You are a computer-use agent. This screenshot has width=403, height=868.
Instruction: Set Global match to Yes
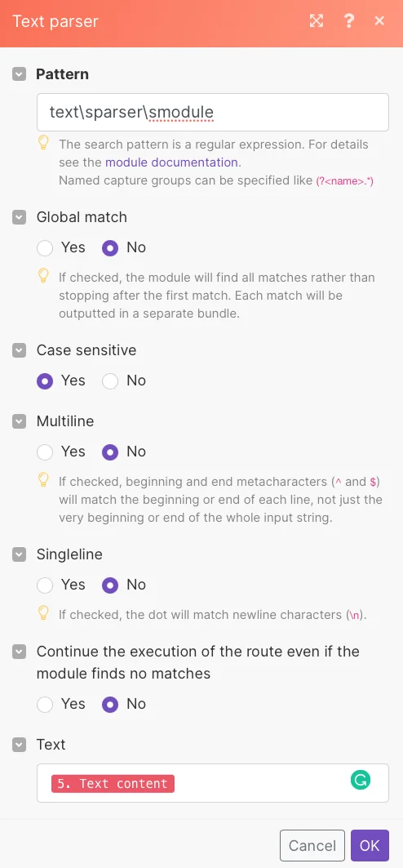[x=45, y=248]
